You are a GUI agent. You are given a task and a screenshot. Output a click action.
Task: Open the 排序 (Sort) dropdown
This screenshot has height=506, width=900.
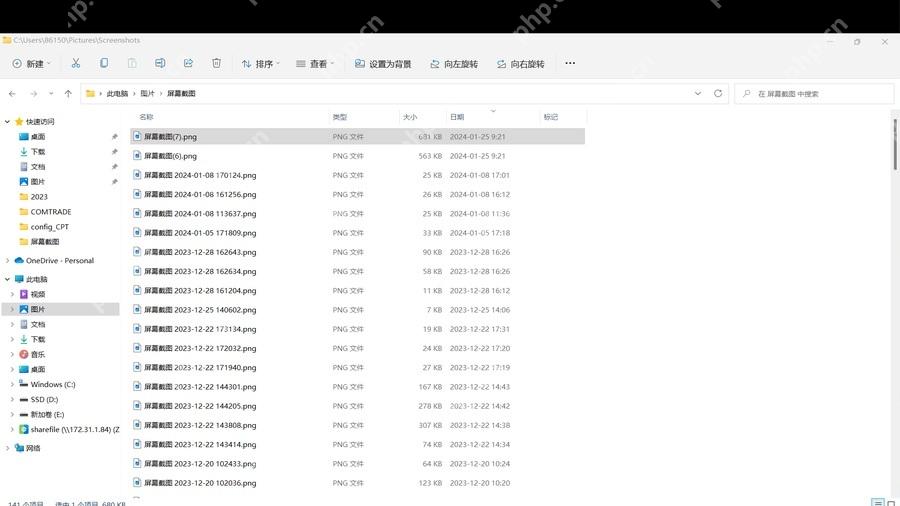[261, 64]
